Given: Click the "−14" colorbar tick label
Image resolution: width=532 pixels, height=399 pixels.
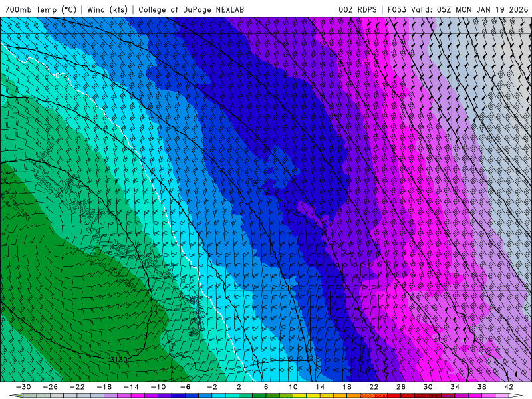Looking at the screenshot, I should [131, 387].
